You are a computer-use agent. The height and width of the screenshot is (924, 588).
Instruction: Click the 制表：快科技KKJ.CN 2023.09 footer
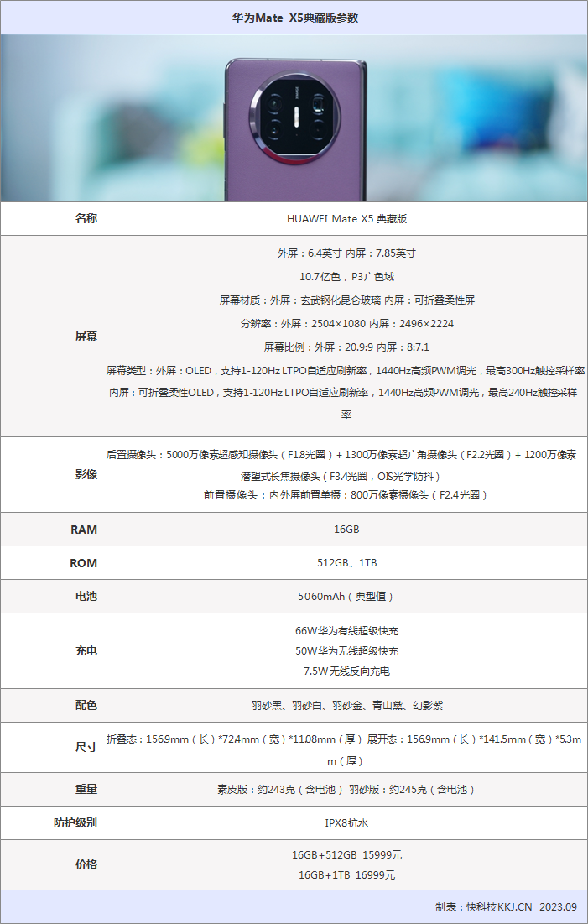point(506,907)
